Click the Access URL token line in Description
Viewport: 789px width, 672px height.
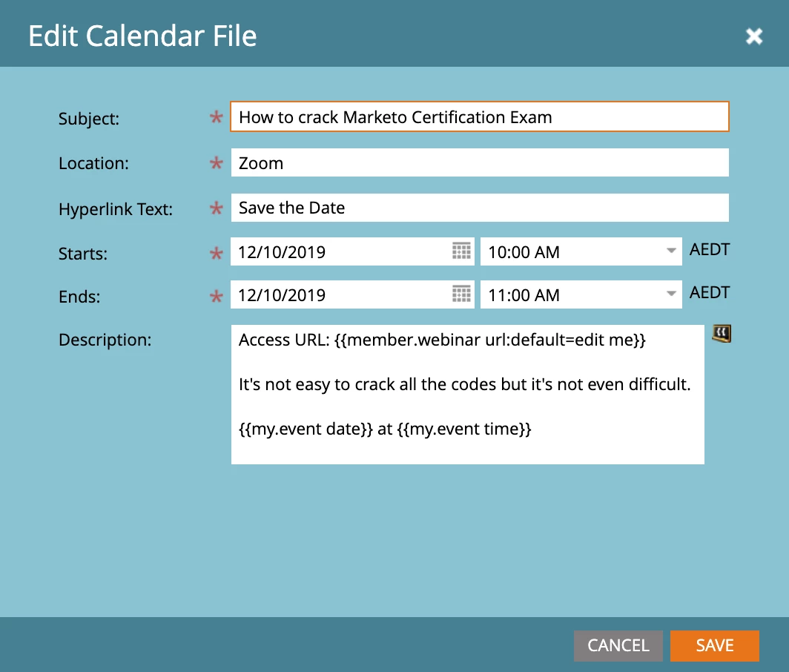tap(442, 340)
